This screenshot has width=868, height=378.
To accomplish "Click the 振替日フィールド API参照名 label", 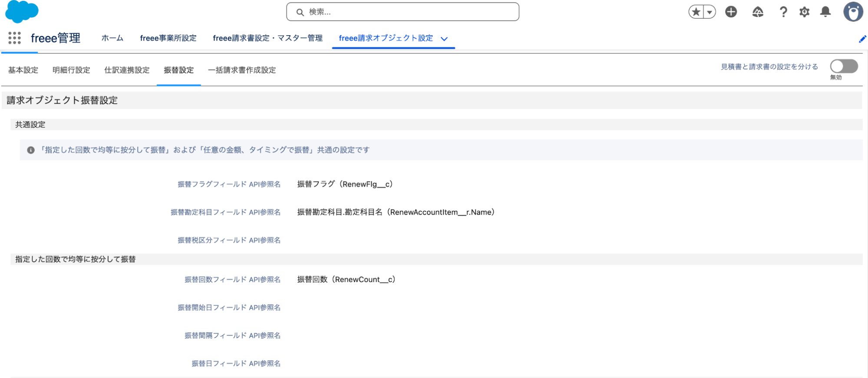I will pos(236,364).
